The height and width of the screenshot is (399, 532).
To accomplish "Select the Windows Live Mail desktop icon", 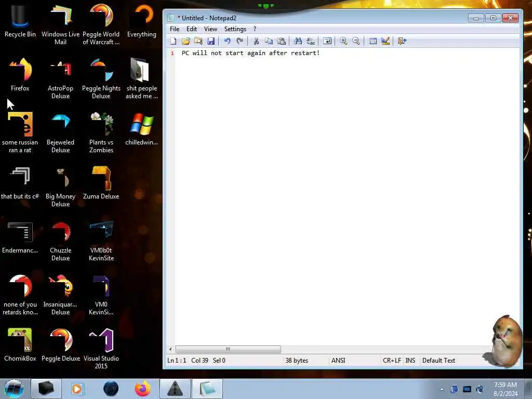I will (60, 24).
